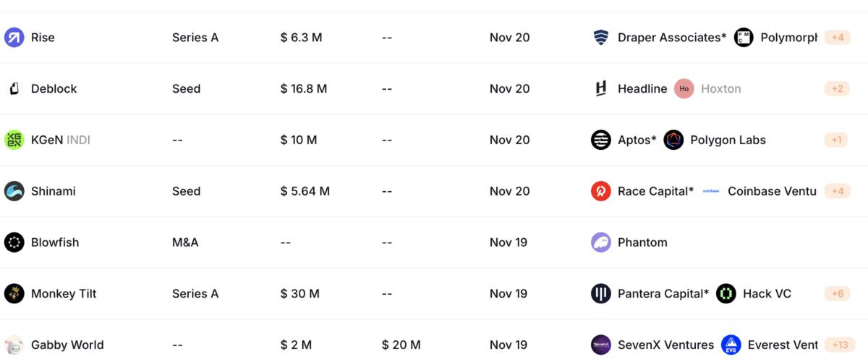Click the Rise project logo icon

coord(14,38)
